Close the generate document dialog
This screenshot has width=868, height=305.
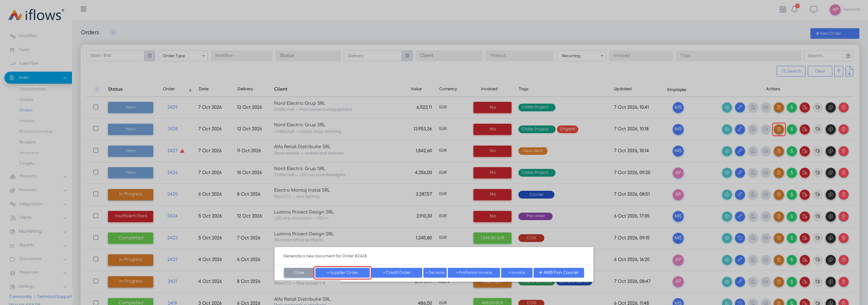299,273
